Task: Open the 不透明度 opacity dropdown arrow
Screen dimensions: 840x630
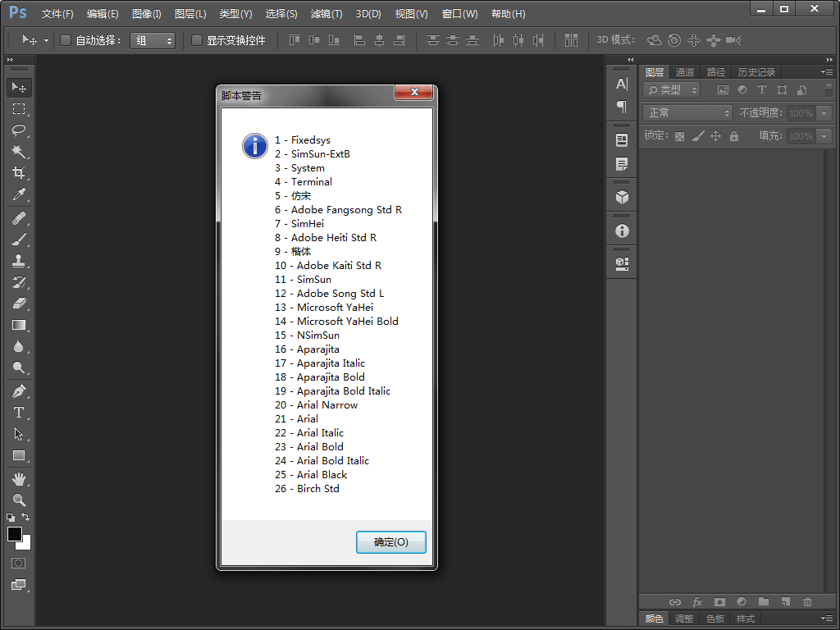Action: (824, 113)
